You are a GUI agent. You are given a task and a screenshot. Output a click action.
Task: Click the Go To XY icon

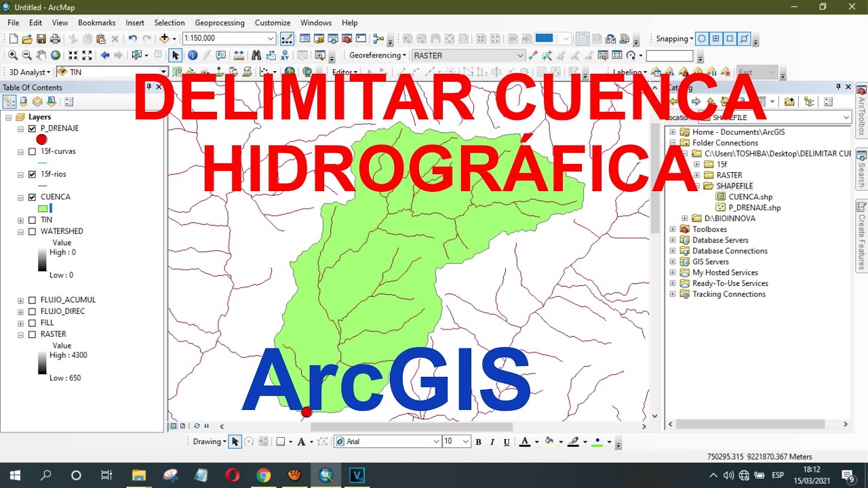point(286,56)
